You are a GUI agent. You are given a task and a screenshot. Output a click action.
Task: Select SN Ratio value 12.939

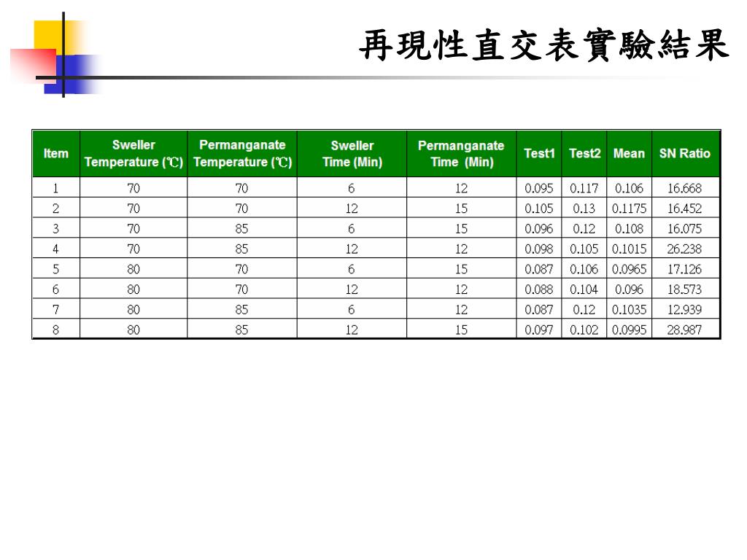click(684, 309)
